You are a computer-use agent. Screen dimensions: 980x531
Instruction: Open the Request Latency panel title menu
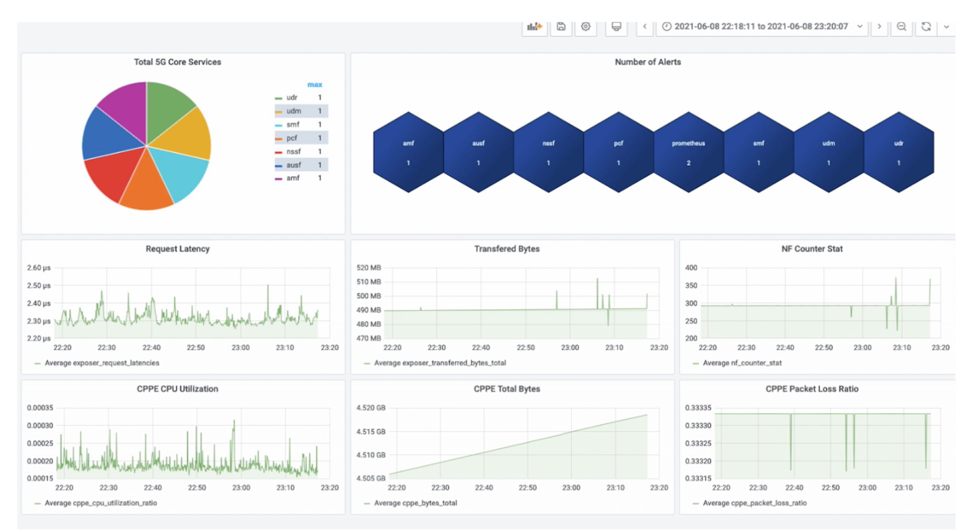tap(177, 249)
